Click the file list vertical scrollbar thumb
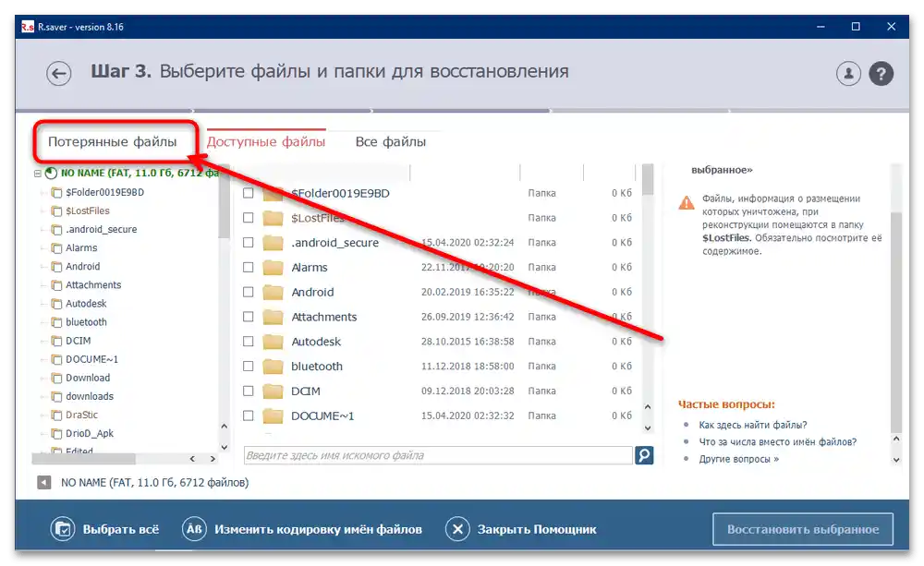 (648, 179)
